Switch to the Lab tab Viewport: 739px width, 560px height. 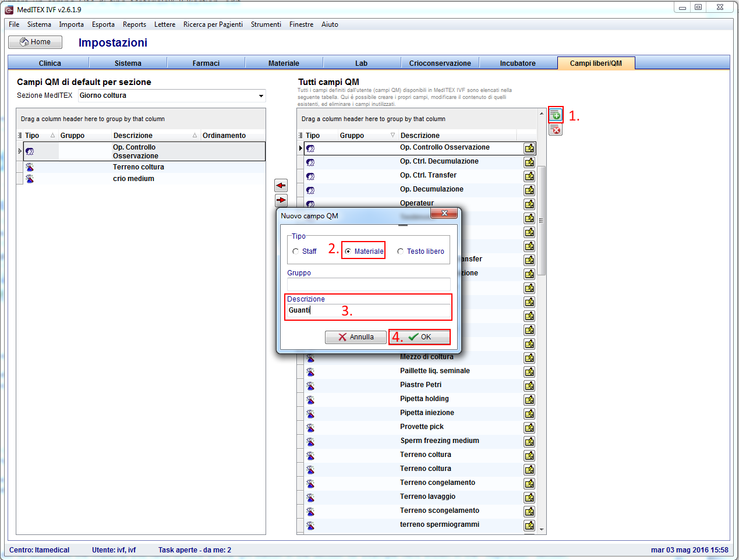362,63
